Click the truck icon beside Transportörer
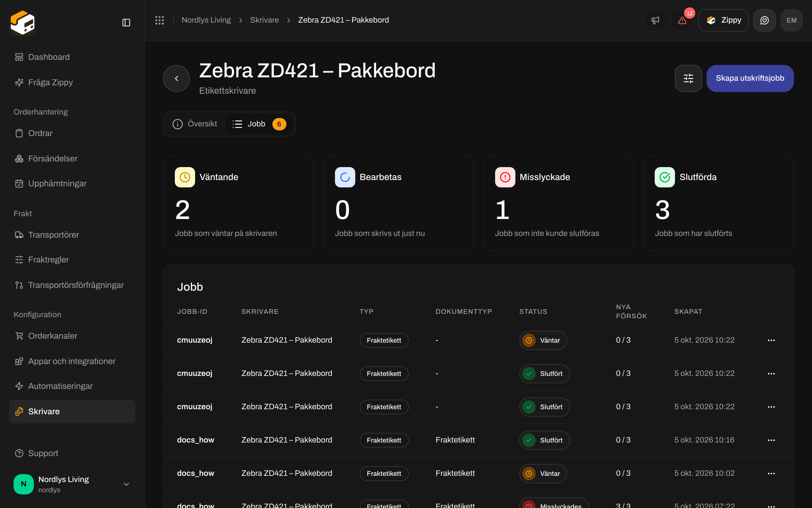Image resolution: width=812 pixels, height=508 pixels. 19,235
